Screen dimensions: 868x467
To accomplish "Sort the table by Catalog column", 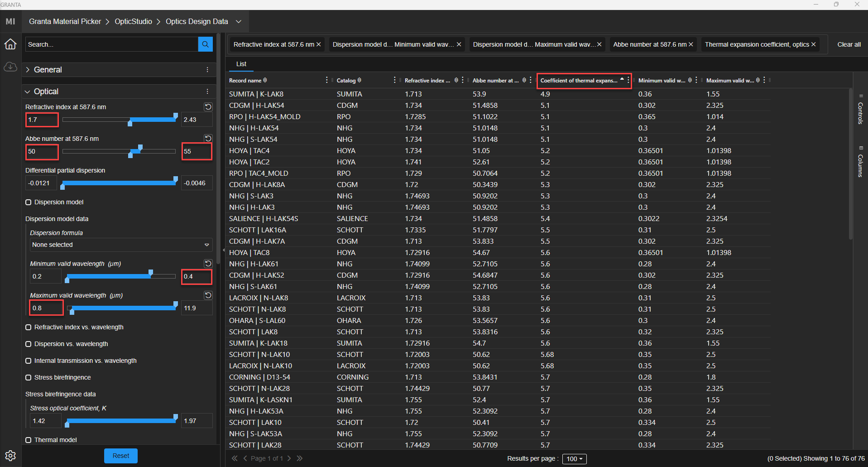I will click(x=360, y=80).
